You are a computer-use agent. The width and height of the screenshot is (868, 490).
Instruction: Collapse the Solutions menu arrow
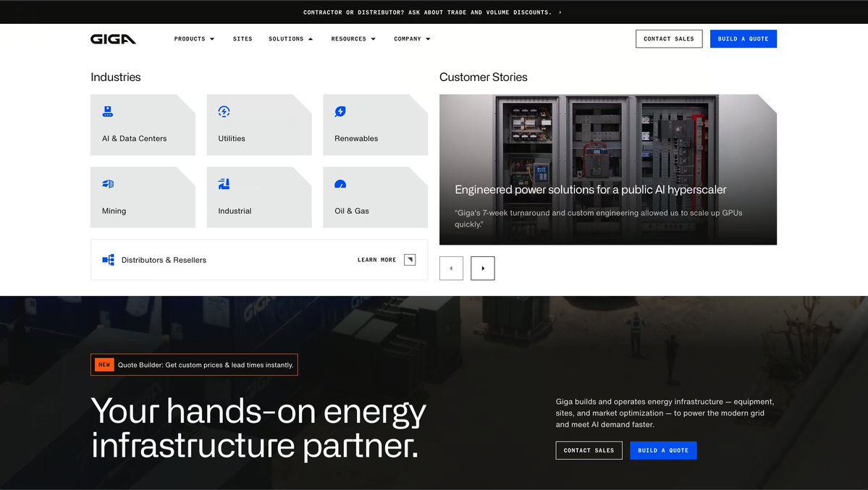coord(311,39)
